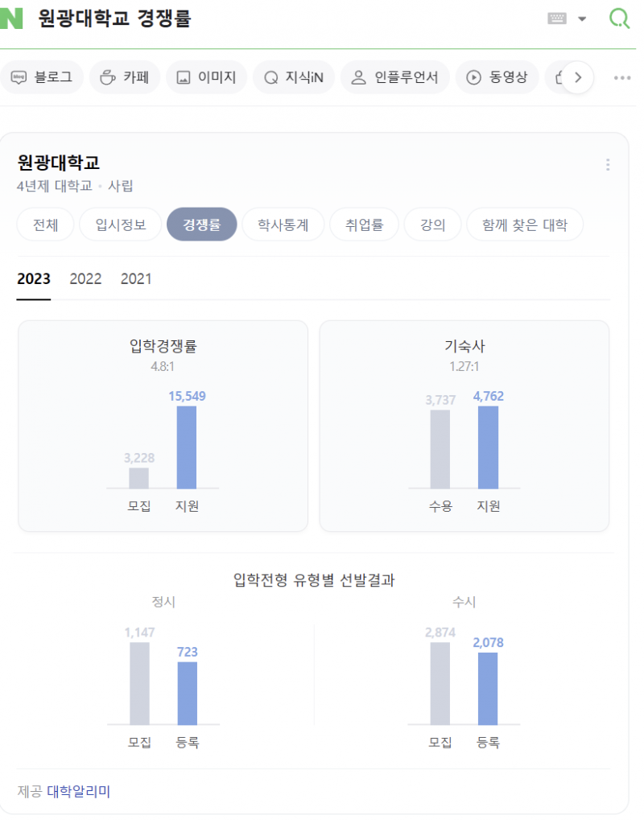Click the 함께 찾은 대학 button
The image size is (644, 820).
click(525, 225)
